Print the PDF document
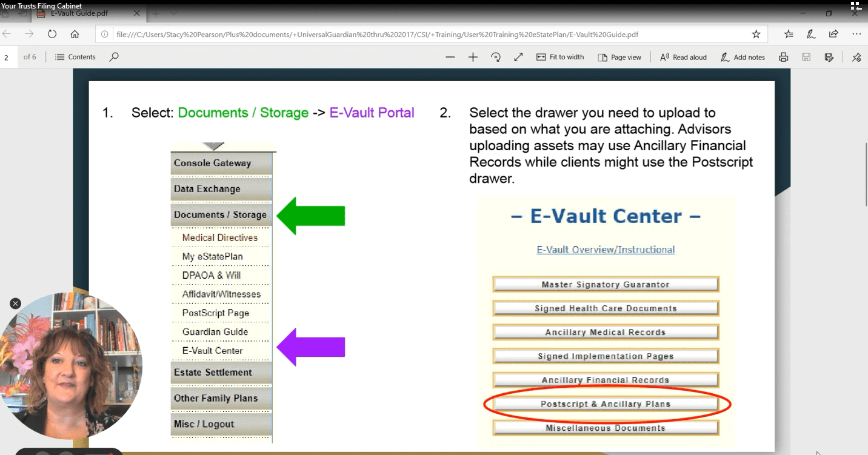 783,57
